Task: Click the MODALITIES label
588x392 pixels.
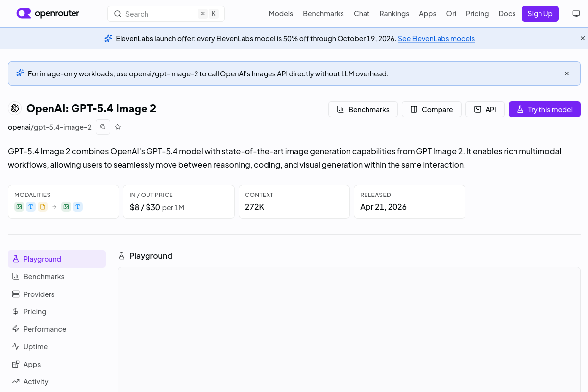Action: [x=32, y=195]
